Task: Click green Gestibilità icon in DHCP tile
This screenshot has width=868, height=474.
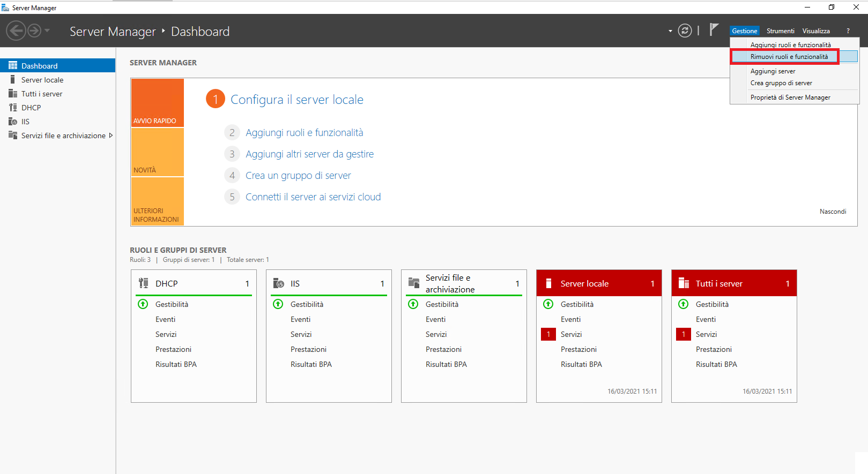Action: (143, 304)
